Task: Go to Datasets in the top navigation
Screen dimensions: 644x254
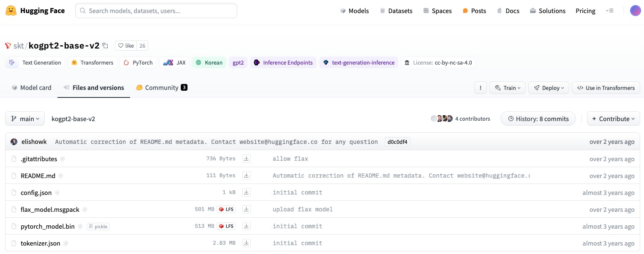Action: 396,11
